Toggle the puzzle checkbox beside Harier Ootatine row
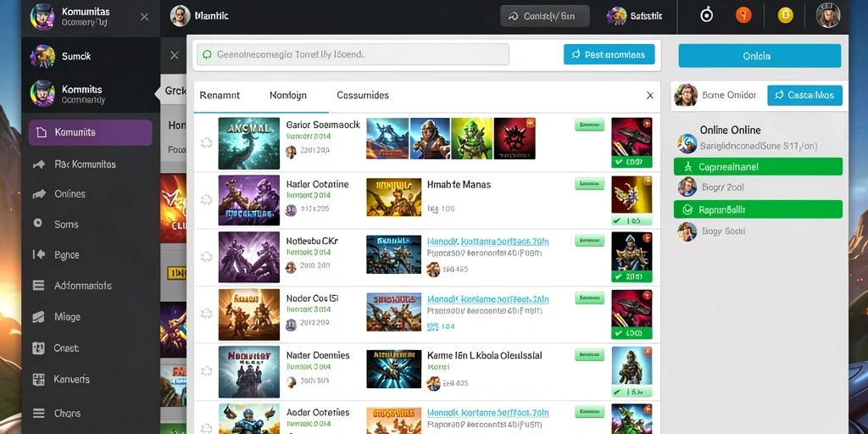This screenshot has height=434, width=868. click(x=206, y=200)
